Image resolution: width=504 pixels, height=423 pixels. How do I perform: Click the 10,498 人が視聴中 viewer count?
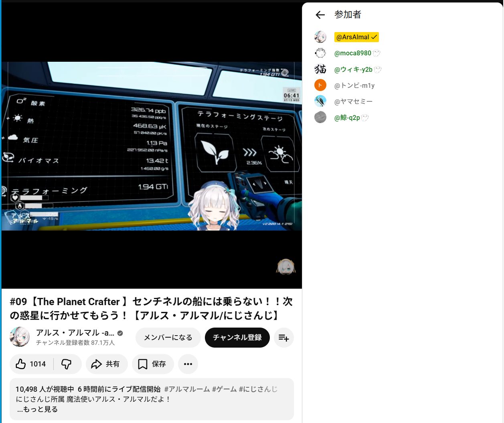[x=45, y=389]
